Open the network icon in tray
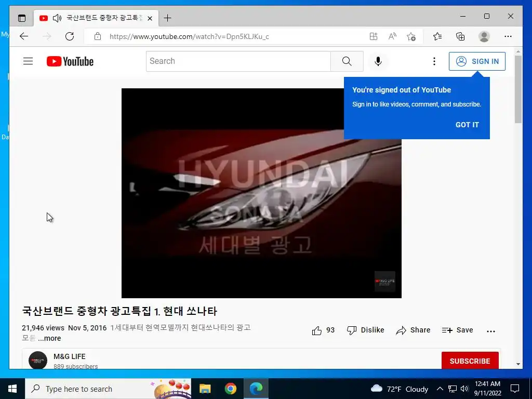Image resolution: width=532 pixels, height=399 pixels. pos(453,389)
